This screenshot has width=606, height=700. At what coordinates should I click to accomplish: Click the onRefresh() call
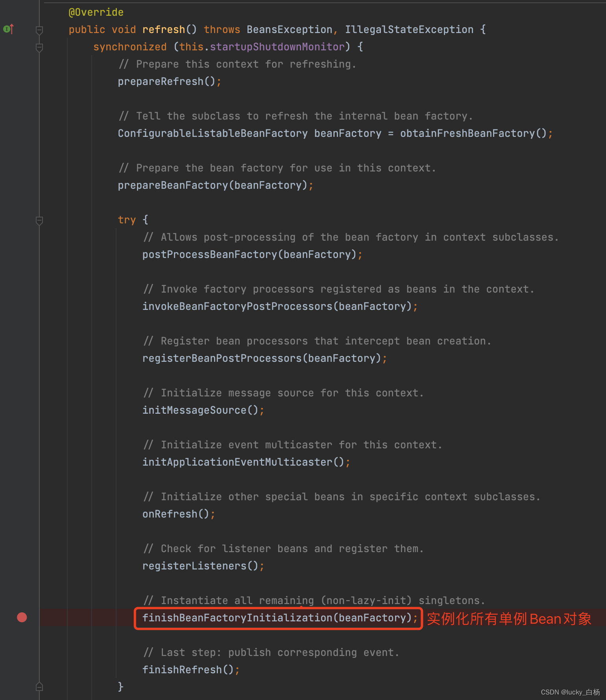tap(176, 514)
